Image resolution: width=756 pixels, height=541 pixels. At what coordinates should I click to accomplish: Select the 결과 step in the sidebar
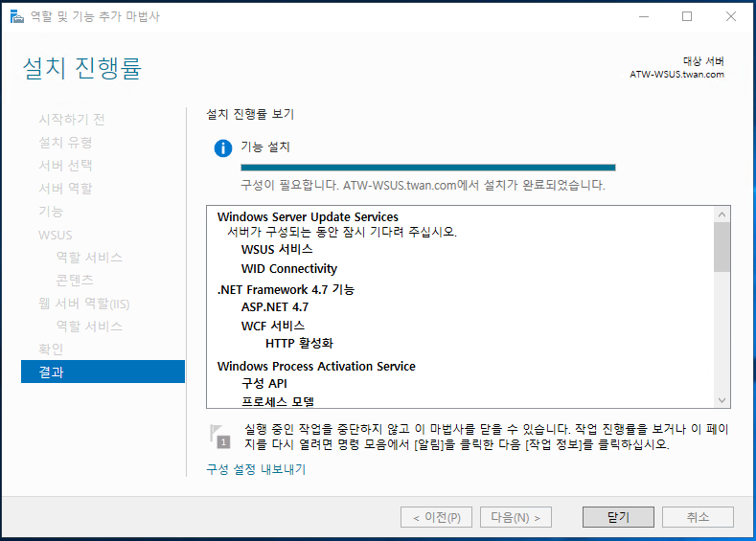pyautogui.click(x=103, y=372)
